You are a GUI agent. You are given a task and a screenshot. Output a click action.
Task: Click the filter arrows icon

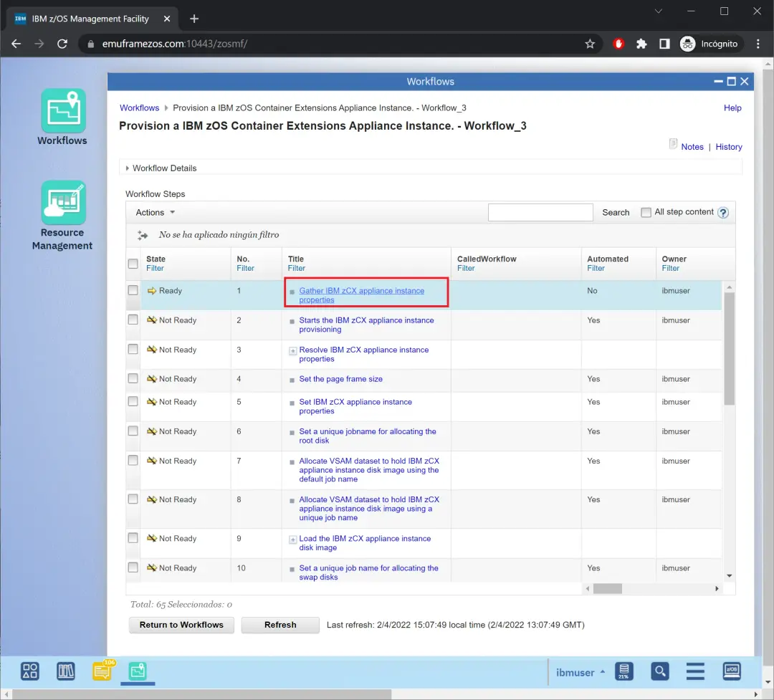click(x=143, y=235)
